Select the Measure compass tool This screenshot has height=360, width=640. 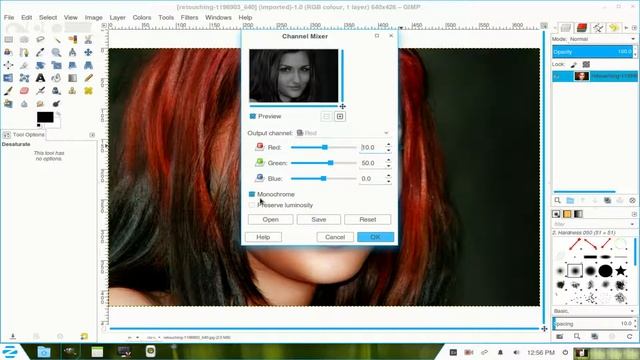[72, 52]
